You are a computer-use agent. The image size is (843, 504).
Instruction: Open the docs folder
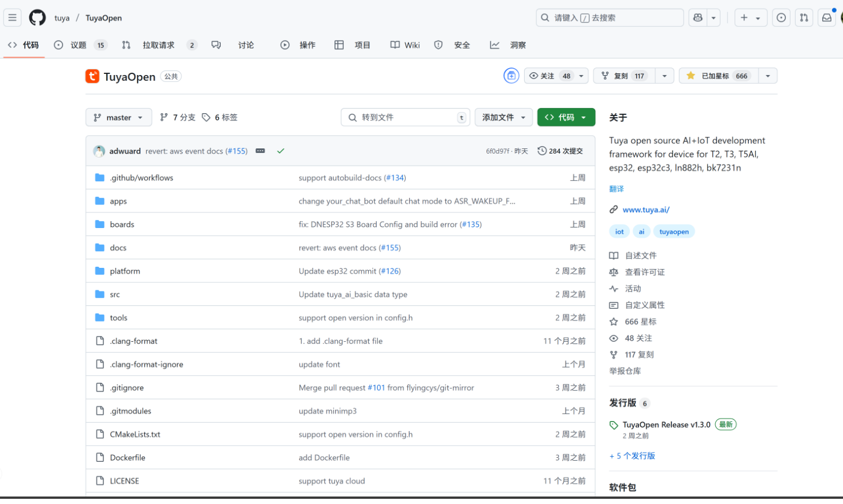[118, 248]
